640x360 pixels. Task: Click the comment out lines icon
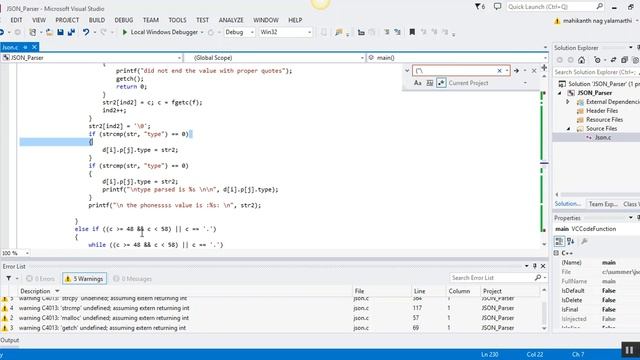click(386, 32)
